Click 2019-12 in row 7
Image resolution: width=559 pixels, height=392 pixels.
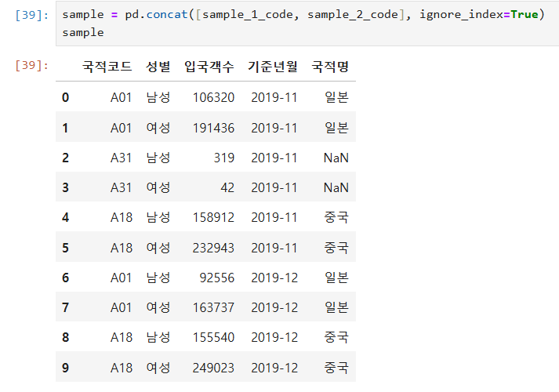click(274, 307)
